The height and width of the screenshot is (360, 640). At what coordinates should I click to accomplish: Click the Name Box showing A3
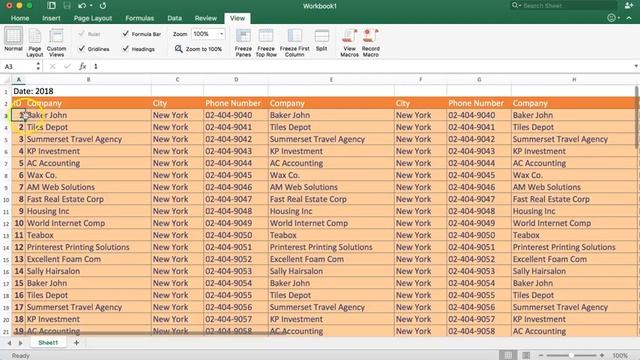coord(19,66)
